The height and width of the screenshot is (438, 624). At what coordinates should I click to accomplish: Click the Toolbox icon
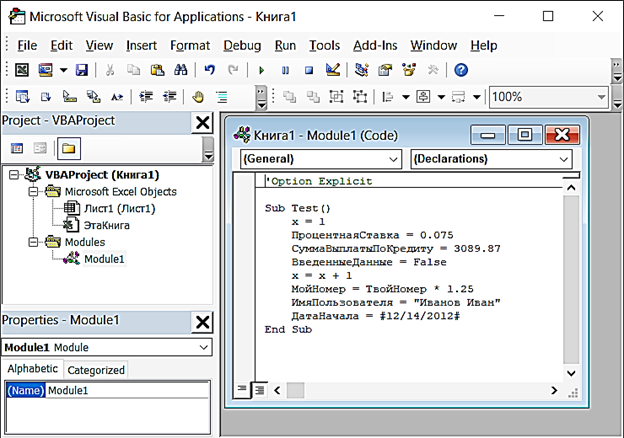click(x=433, y=70)
